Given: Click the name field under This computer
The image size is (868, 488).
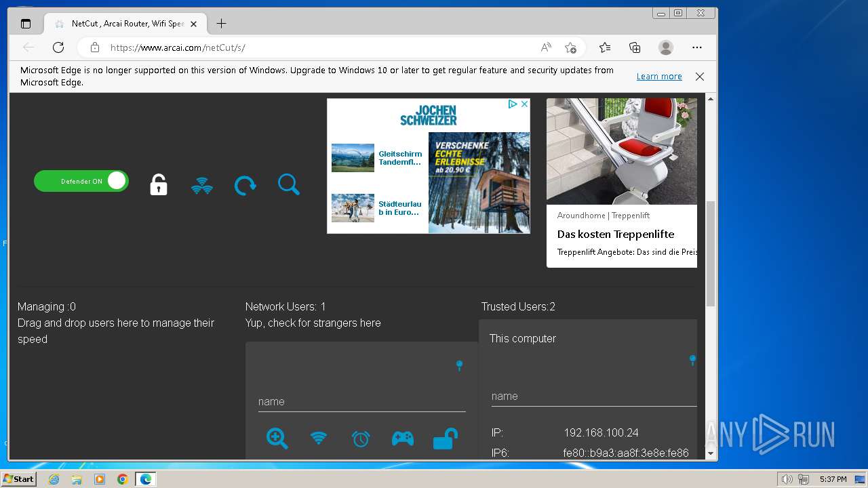Looking at the screenshot, I should (594, 396).
